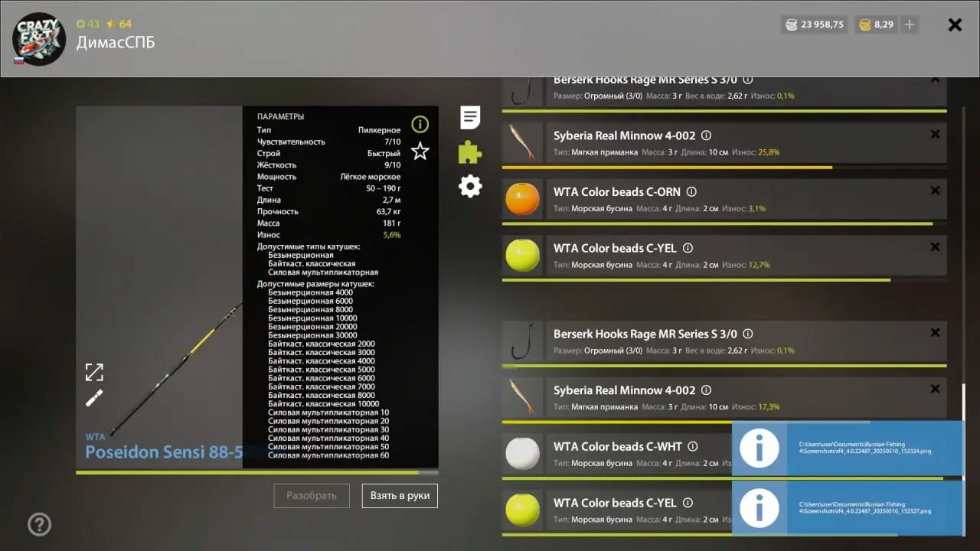The height and width of the screenshot is (551, 980).
Task: Open info for WTA Color beads C-ORN
Action: coord(691,192)
